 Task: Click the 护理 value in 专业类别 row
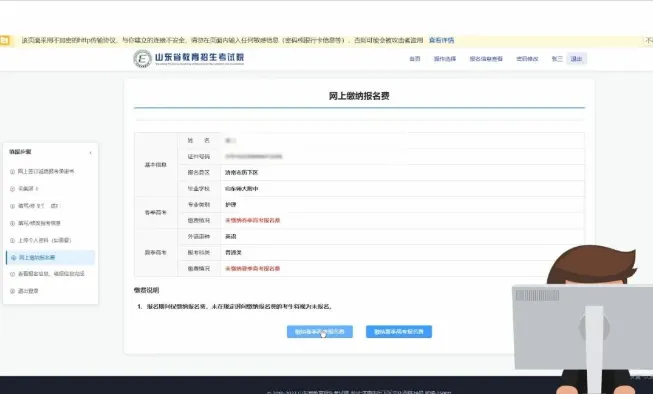tap(231, 204)
